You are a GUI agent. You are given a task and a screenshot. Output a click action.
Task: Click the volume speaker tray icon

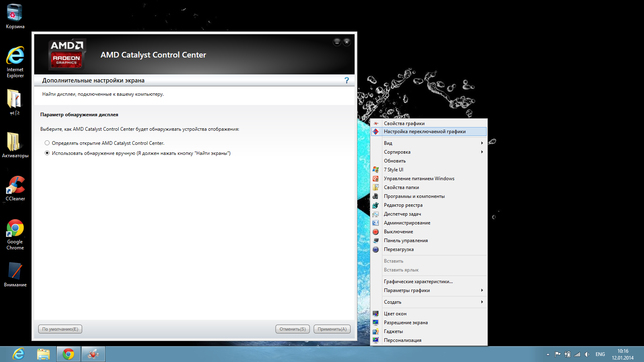coord(587,354)
